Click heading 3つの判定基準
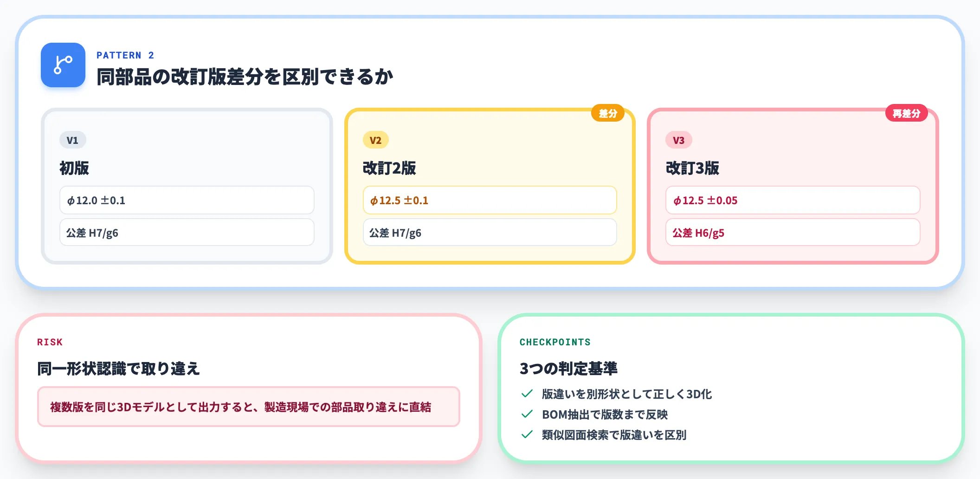Viewport: 980px width, 479px height. [x=568, y=369]
